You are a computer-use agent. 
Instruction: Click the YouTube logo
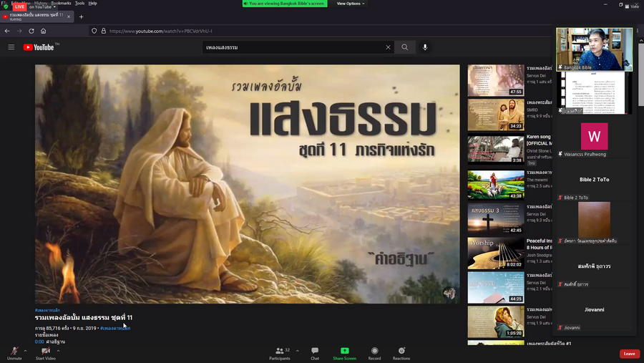pos(39,47)
